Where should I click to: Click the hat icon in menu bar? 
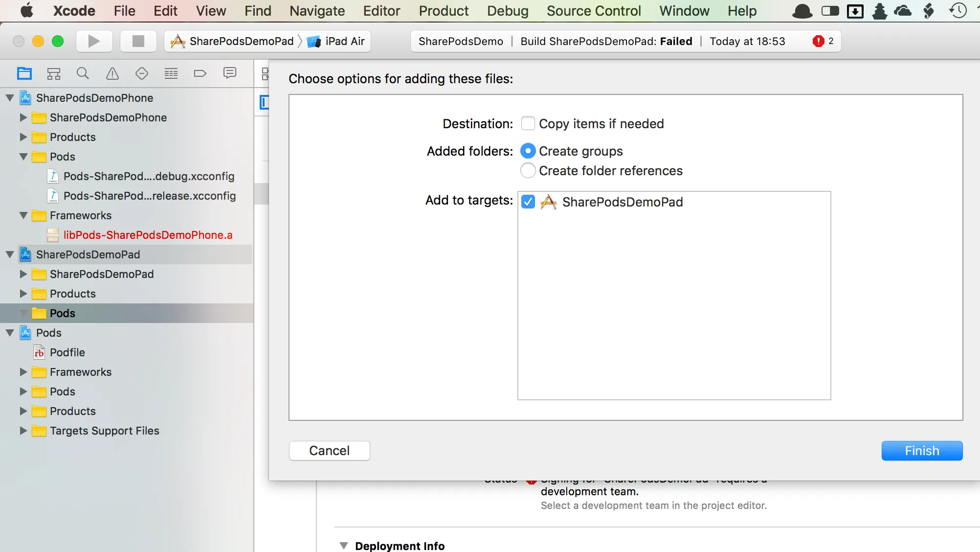(802, 11)
